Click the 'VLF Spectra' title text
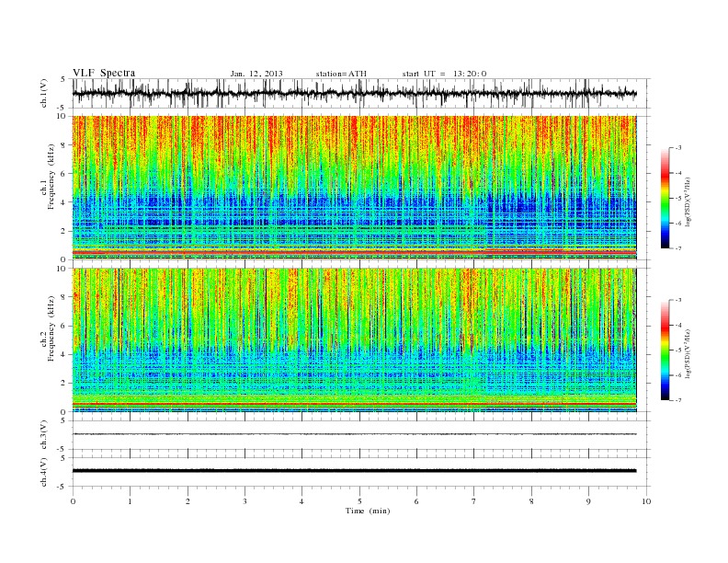The width and height of the screenshot is (728, 563). point(104,73)
